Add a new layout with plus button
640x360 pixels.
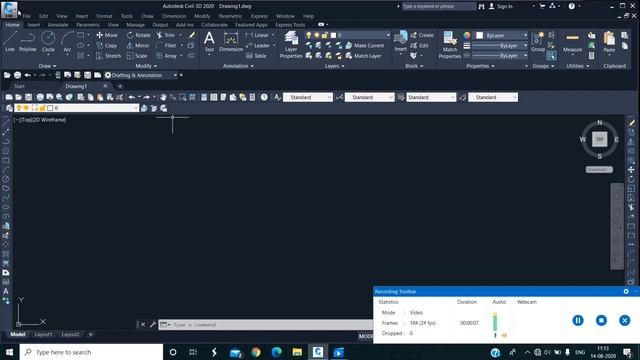pyautogui.click(x=91, y=334)
